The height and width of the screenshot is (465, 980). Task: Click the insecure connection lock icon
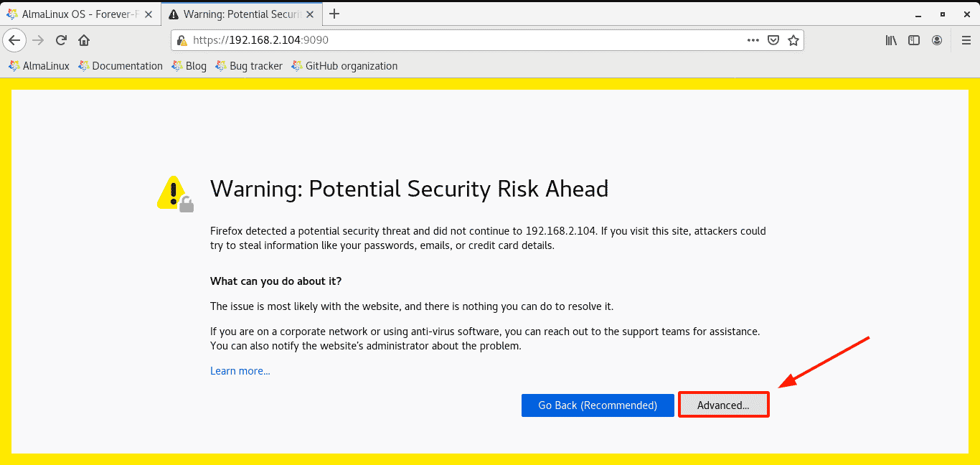[x=182, y=41]
